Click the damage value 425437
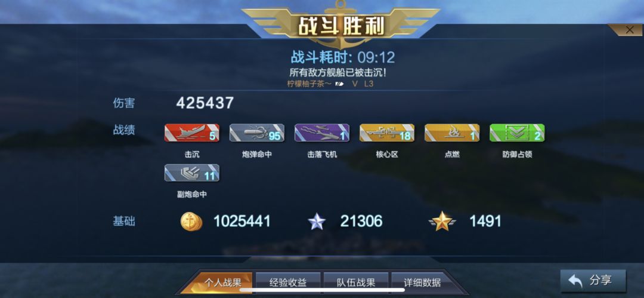This screenshot has width=644, height=298. 205,103
